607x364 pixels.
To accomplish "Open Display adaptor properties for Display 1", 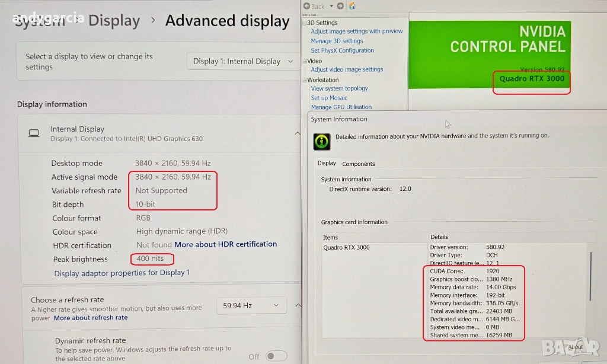I will pyautogui.click(x=122, y=273).
